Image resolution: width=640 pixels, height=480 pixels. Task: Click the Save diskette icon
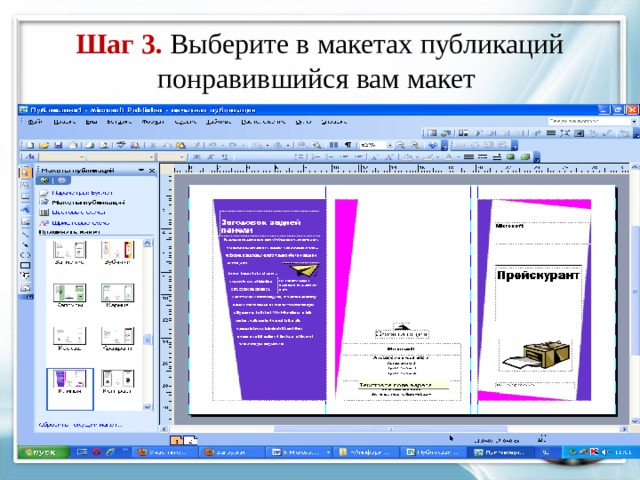pos(58,145)
